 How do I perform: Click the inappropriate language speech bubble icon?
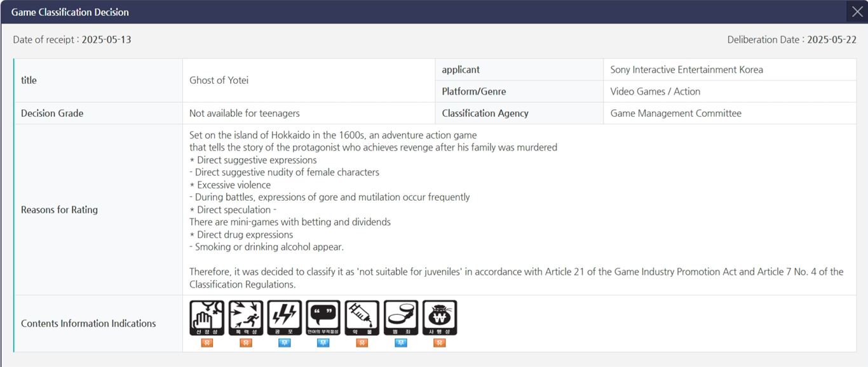pyautogui.click(x=323, y=317)
